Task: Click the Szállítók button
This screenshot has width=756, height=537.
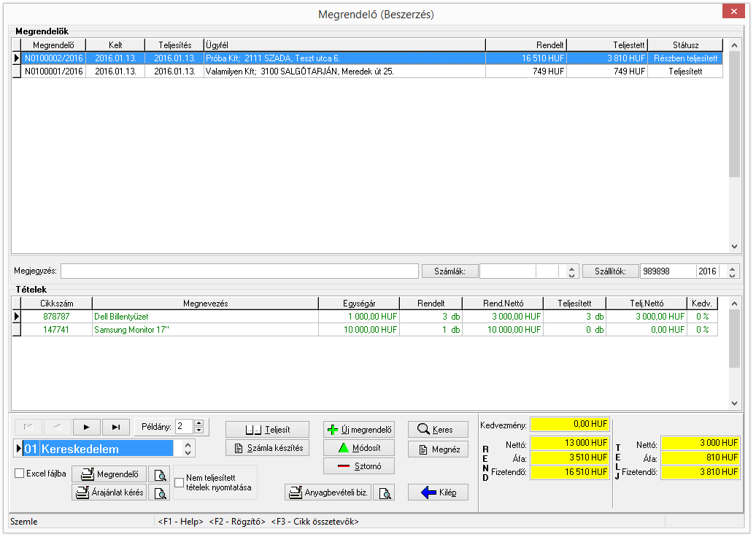Action: (610, 271)
